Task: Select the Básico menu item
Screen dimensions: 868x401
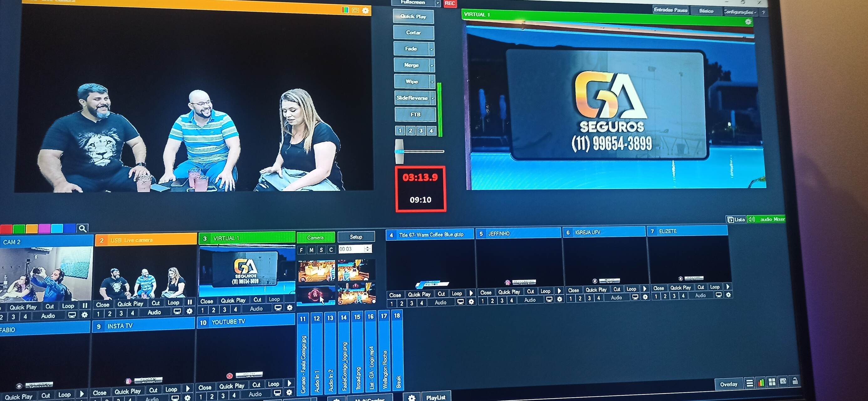Action: 706,11
